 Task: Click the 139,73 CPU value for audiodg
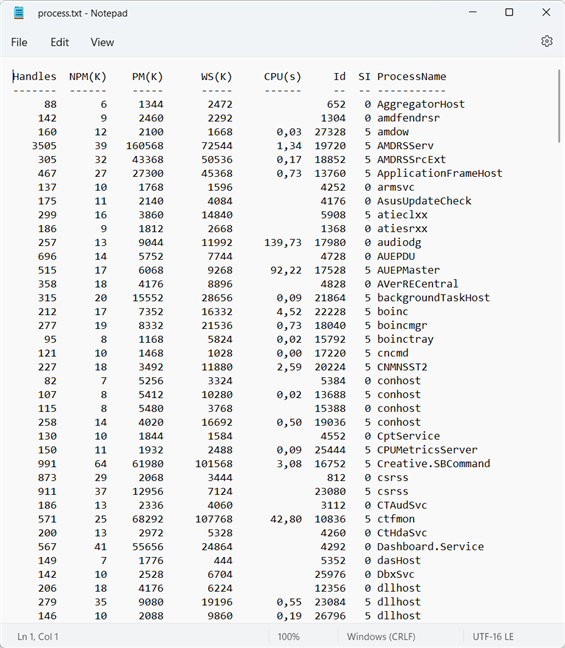click(283, 243)
